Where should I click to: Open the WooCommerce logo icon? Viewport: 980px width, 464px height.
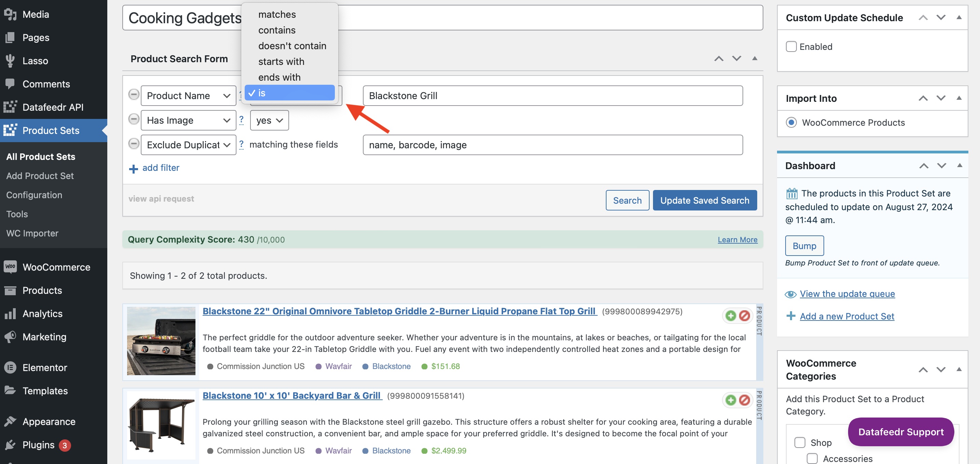pyautogui.click(x=10, y=267)
